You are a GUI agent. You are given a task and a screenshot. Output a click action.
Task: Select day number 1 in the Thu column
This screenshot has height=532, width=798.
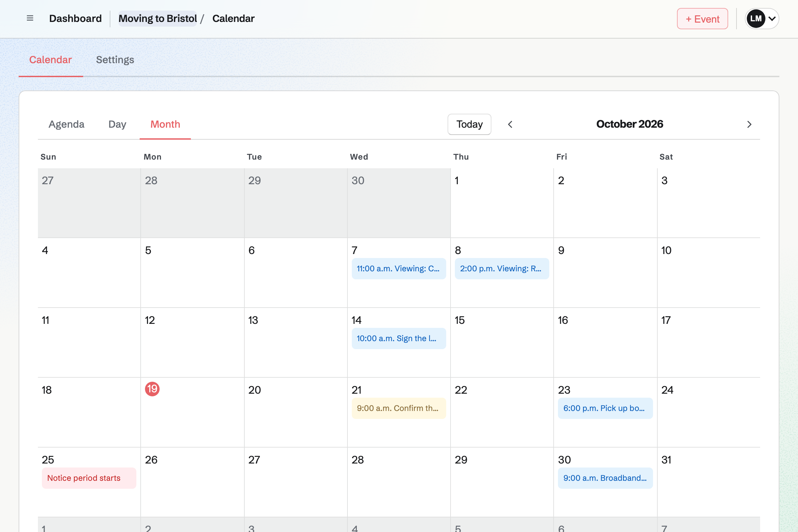457,181
